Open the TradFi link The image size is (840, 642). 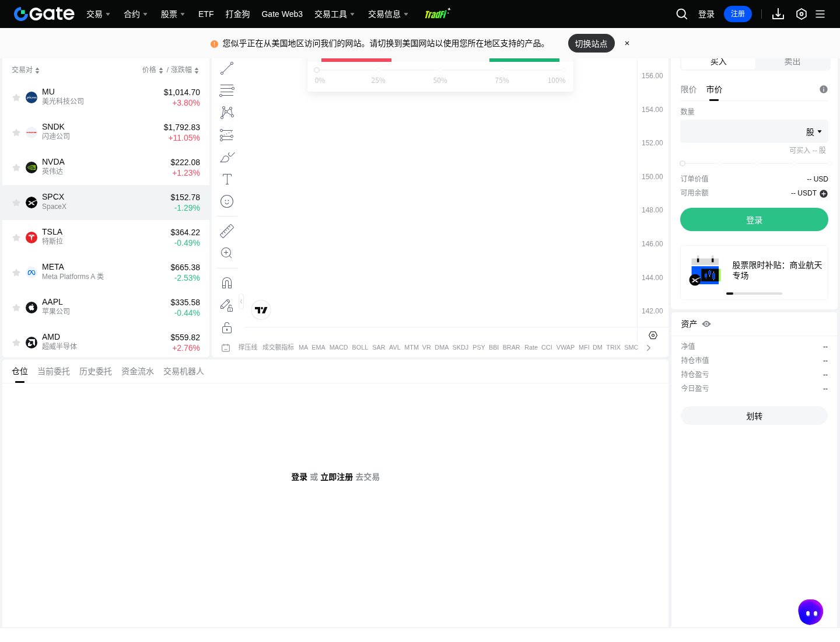(437, 13)
